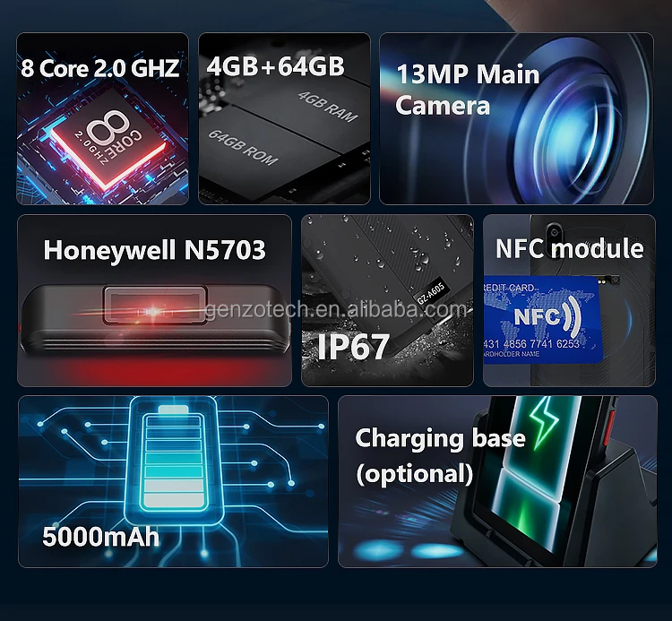Select the IP67 waterproof tile
This screenshot has height=621, width=672.
[x=387, y=300]
